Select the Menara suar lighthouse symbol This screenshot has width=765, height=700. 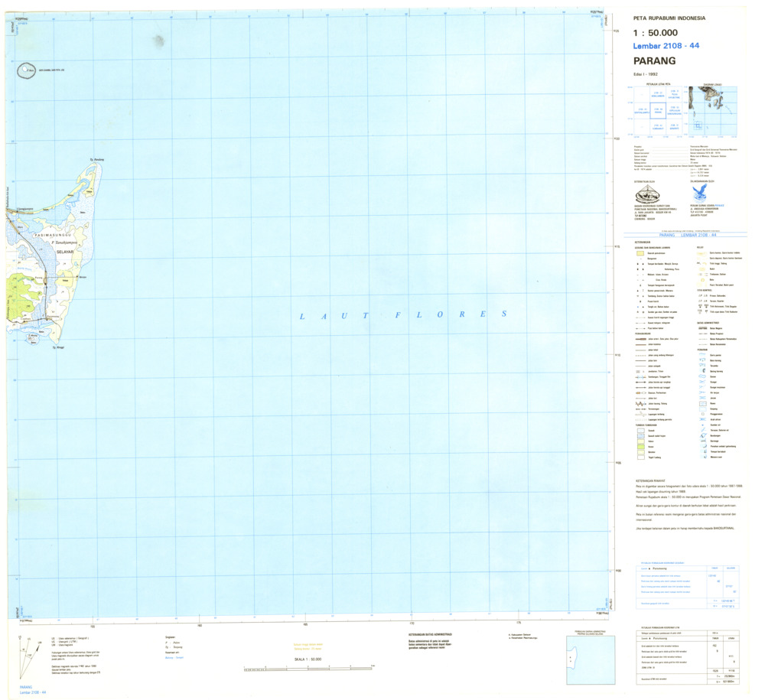(703, 457)
